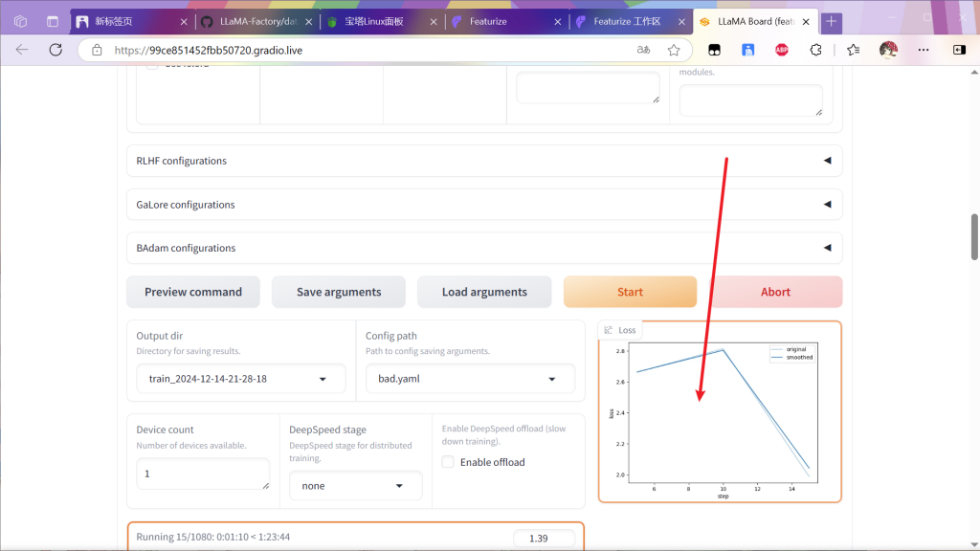Open the blue extension icon in the toolbar
The height and width of the screenshot is (551, 980).
(x=748, y=50)
